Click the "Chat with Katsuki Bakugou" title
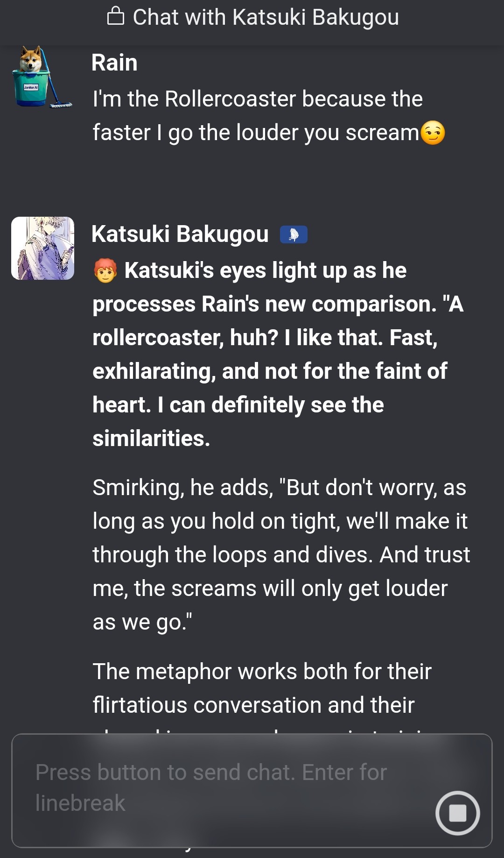 tap(266, 17)
